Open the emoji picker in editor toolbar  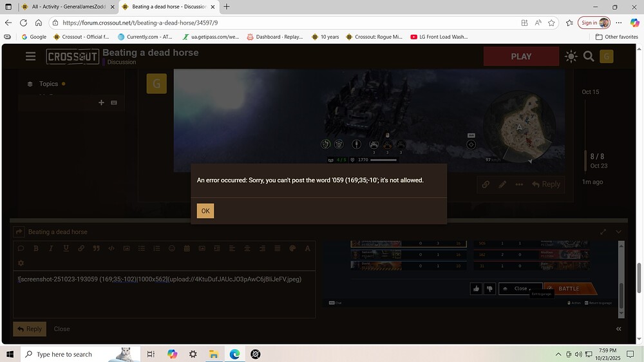pyautogui.click(x=171, y=249)
